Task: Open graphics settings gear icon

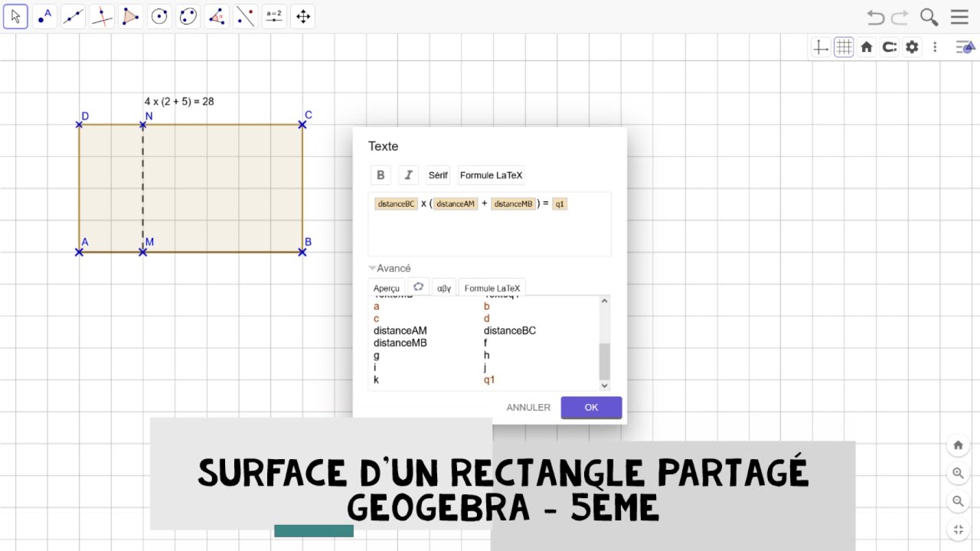Action: (x=912, y=47)
